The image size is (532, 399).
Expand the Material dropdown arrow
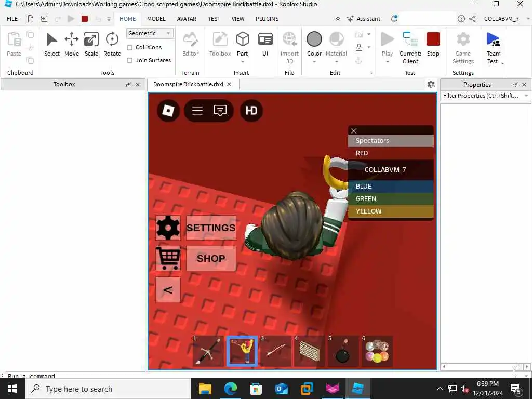(336, 62)
